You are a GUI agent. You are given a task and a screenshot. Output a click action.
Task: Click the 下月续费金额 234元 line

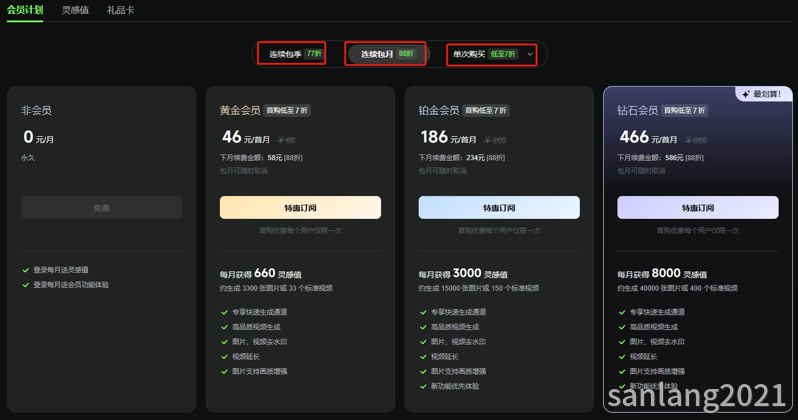[462, 158]
